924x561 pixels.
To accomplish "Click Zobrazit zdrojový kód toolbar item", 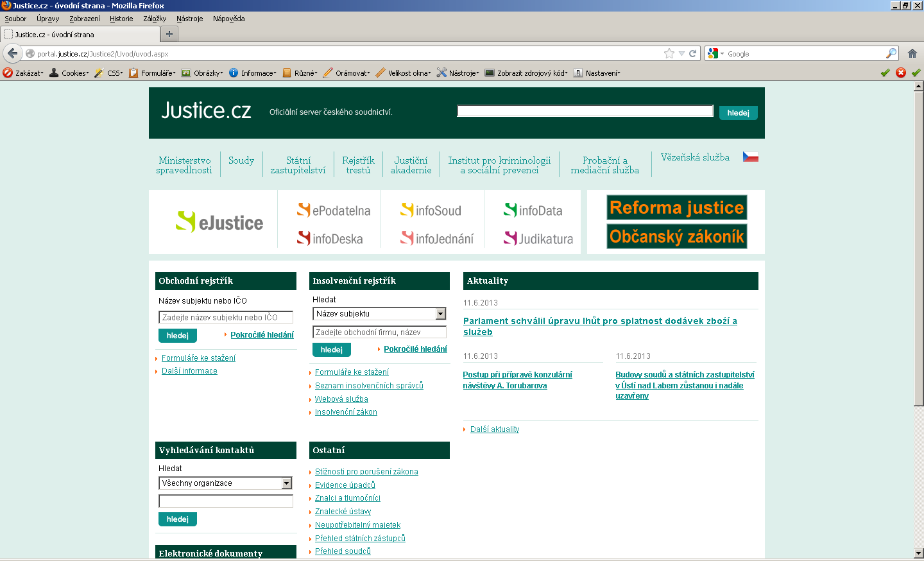I will (x=526, y=73).
